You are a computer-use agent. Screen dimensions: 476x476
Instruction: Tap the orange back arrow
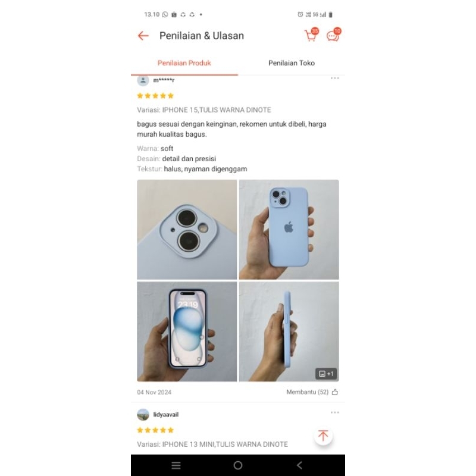(x=143, y=36)
